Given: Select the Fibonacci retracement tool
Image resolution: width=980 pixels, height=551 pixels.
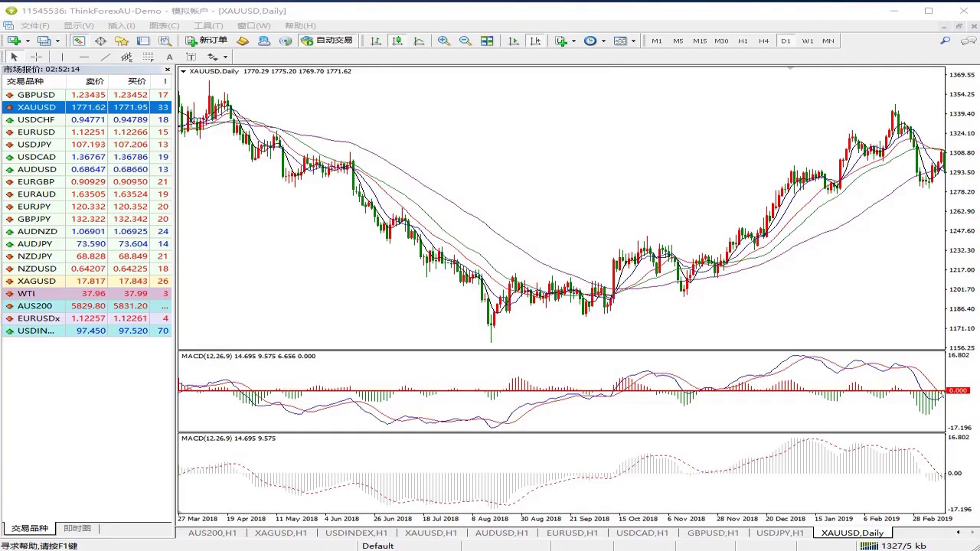Looking at the screenshot, I should 148,57.
